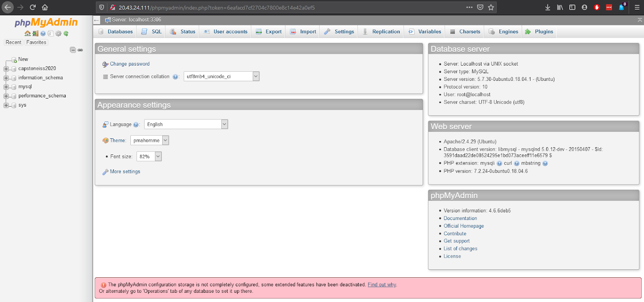Reload navigation panel green arrow icon
The width and height of the screenshot is (644, 302).
[66, 33]
